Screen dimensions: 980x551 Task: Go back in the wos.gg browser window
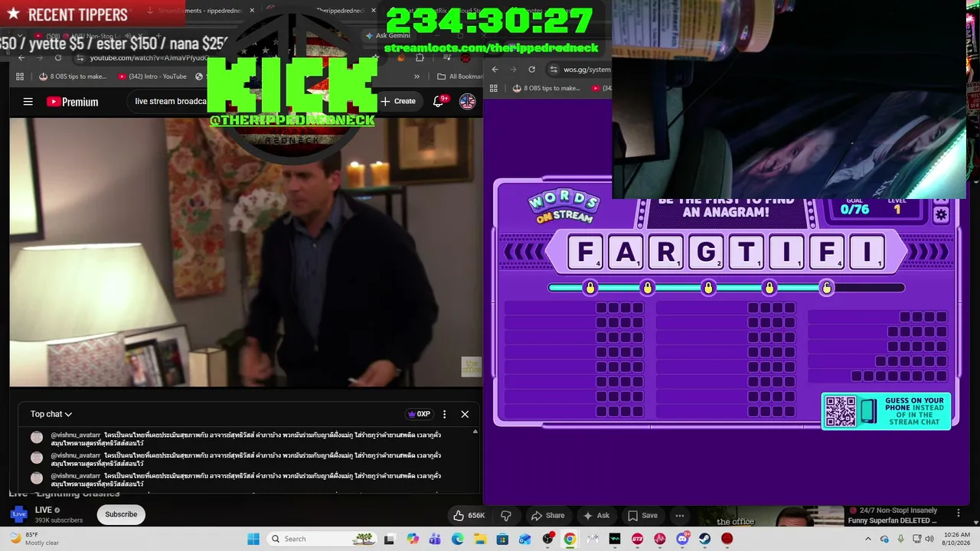coord(495,69)
